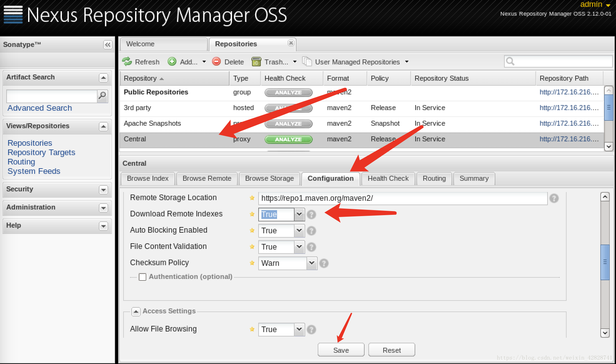
Task: Click the Nexus logo icon
Action: pyautogui.click(x=13, y=15)
